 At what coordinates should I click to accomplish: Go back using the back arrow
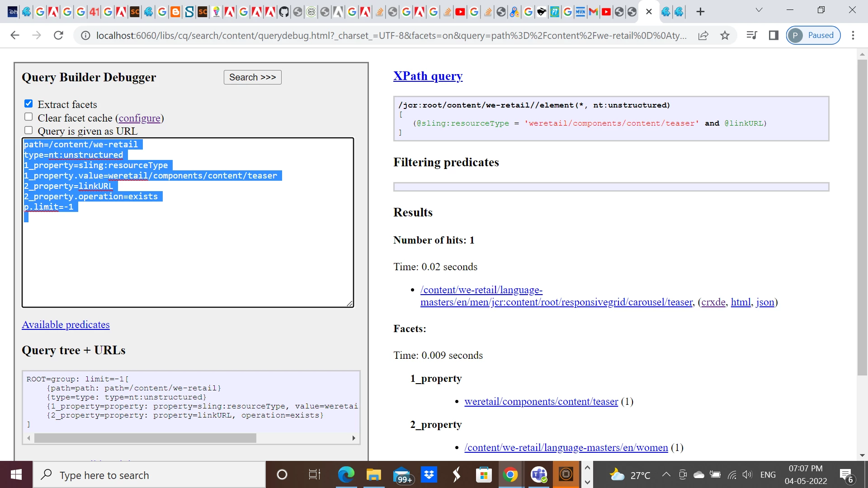point(15,35)
